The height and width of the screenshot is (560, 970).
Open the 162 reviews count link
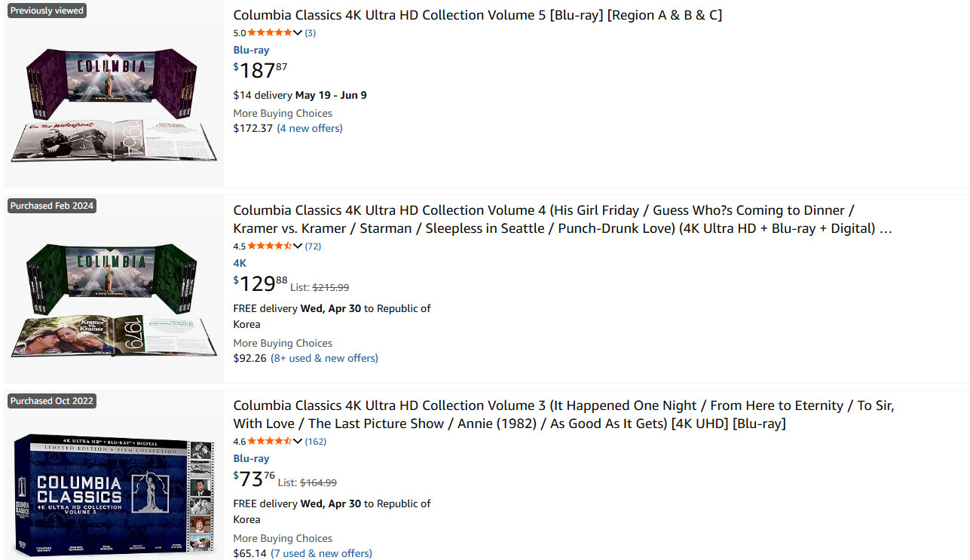click(x=315, y=442)
